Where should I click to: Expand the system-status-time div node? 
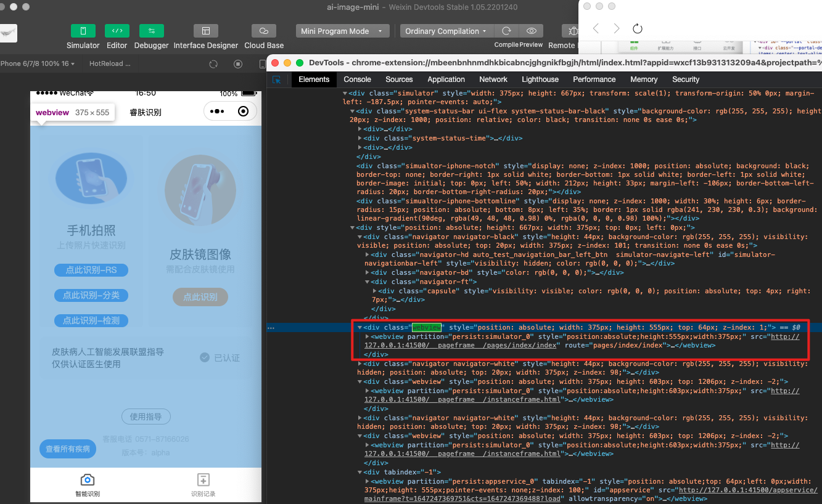(x=360, y=138)
